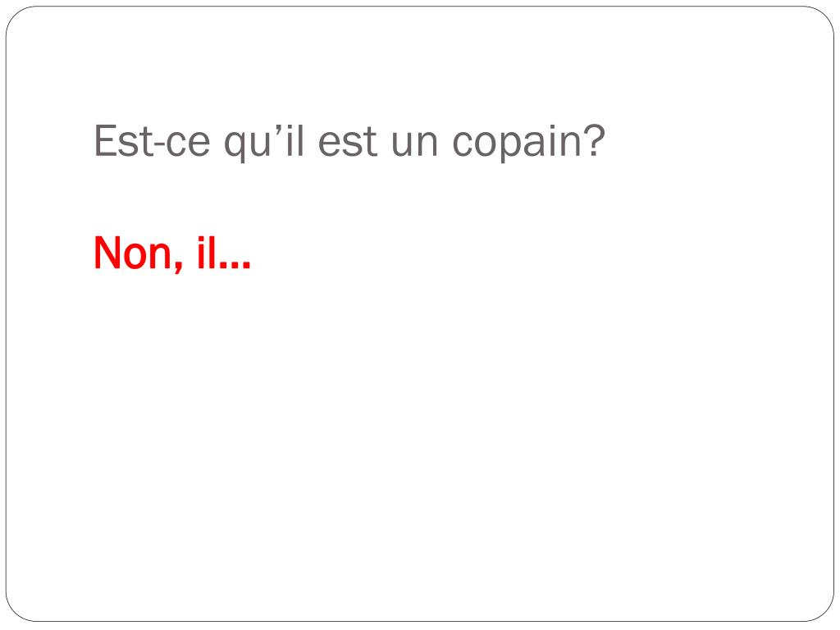Click the capital 'N' in the red 'Non'

pyautogui.click(x=106, y=253)
